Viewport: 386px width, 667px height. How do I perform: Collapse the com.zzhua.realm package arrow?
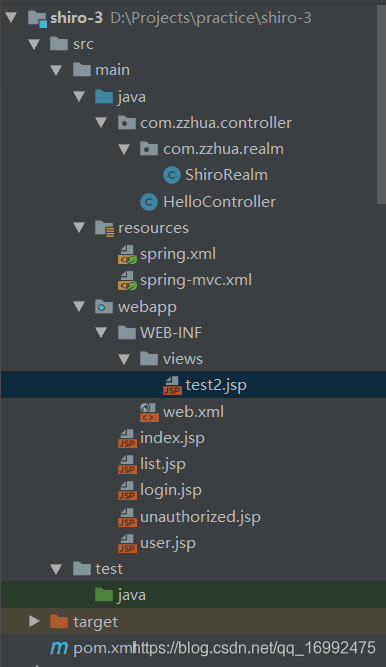pyautogui.click(x=124, y=149)
